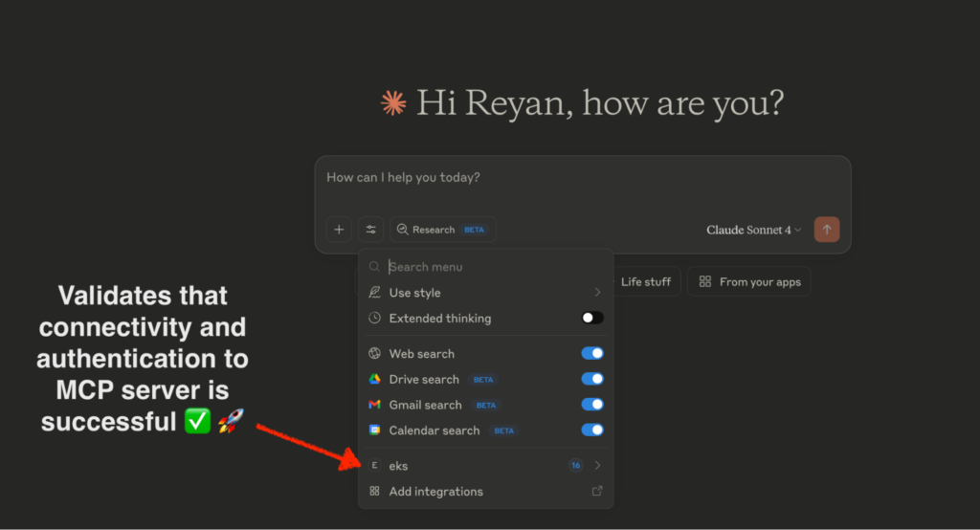Click the Life stuff suggestion chip
Viewport: 980px width, 530px height.
click(644, 281)
